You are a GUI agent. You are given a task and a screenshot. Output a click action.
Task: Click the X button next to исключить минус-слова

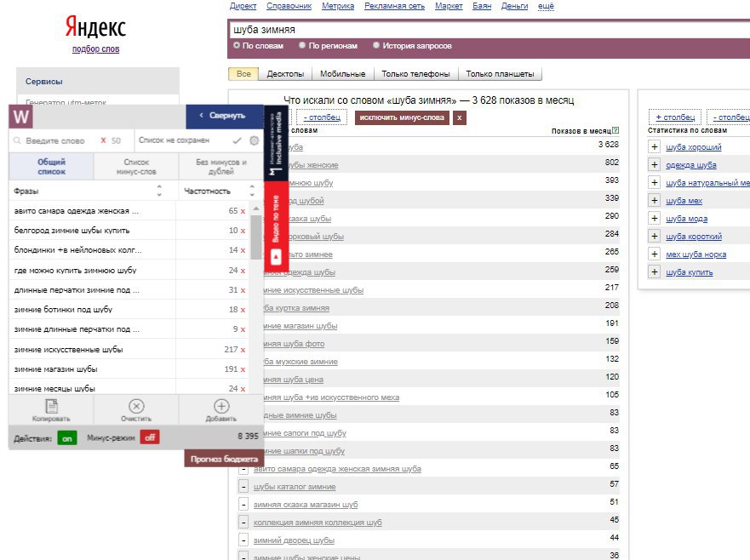[x=459, y=117]
